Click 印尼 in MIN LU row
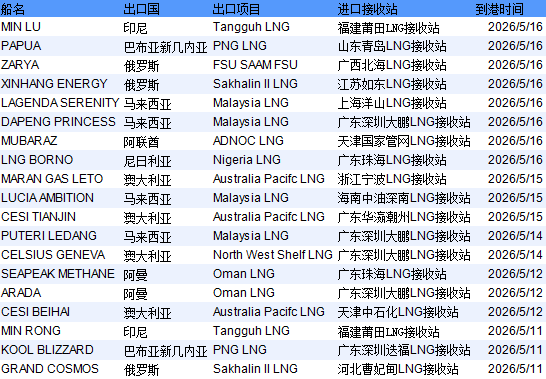The width and height of the screenshot is (546, 379). (x=135, y=28)
